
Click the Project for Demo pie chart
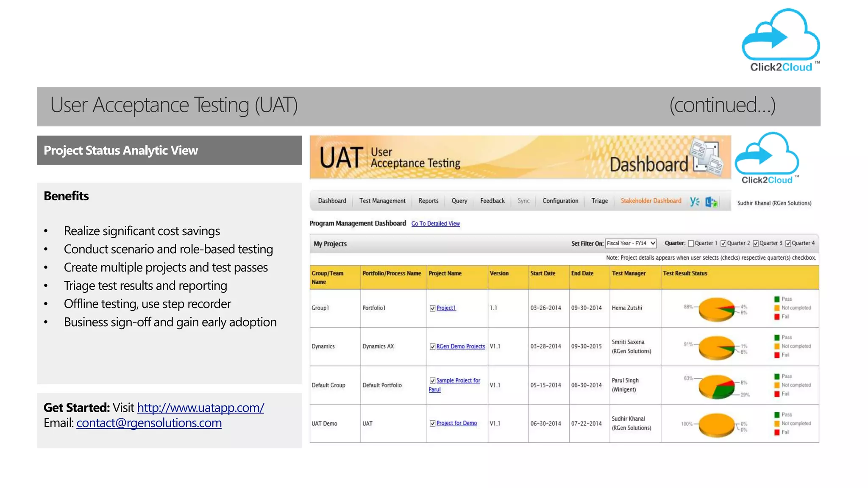717,425
